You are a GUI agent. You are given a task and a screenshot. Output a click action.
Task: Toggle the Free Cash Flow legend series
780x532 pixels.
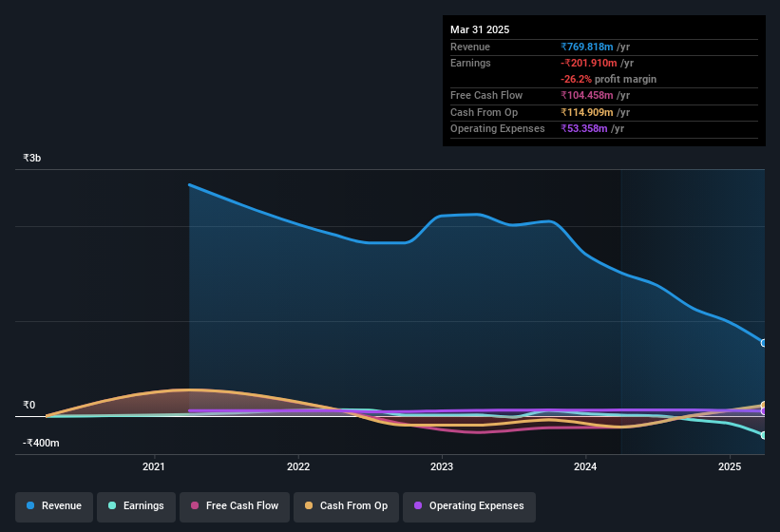[x=235, y=506]
